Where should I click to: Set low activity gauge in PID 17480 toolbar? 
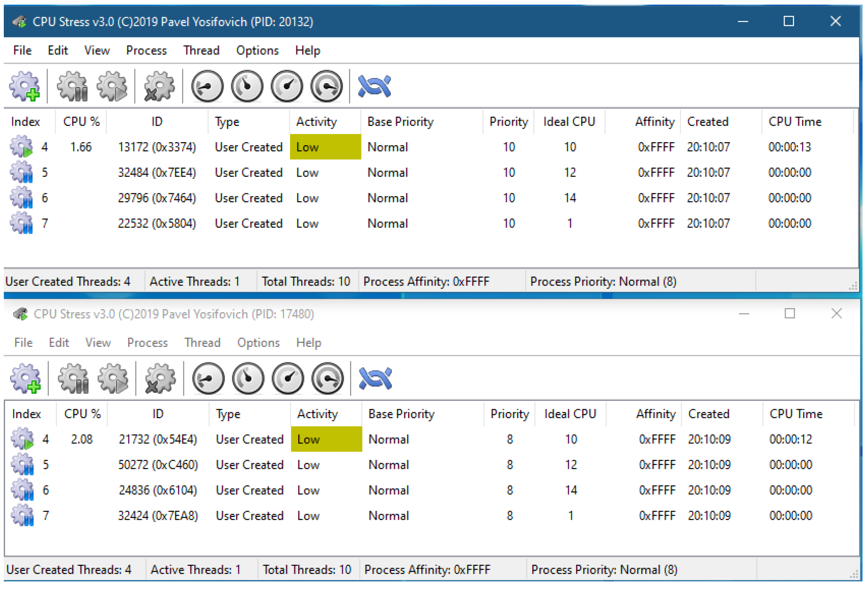pos(208,378)
